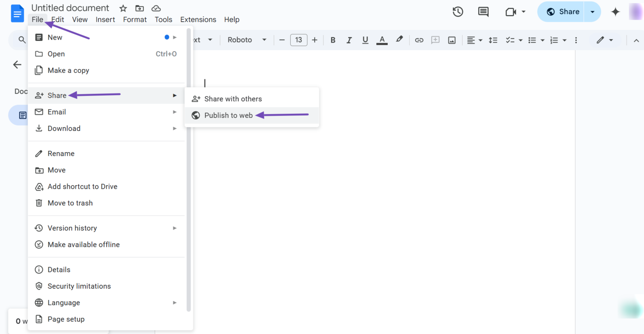Choose Make a copy from File menu

(x=68, y=70)
